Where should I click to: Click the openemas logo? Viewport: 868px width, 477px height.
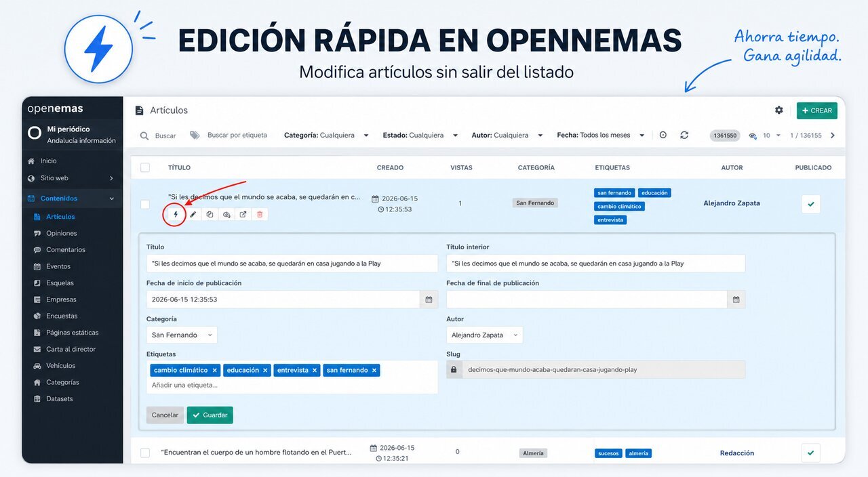click(55, 108)
